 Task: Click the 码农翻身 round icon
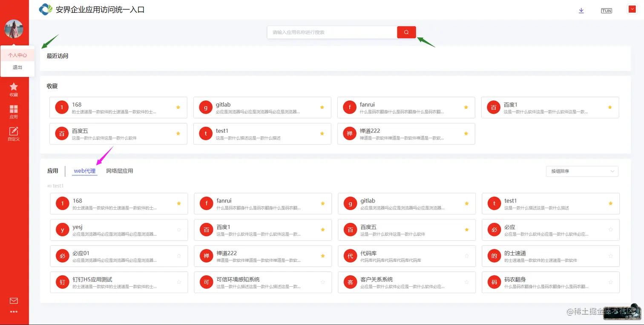pos(494,282)
